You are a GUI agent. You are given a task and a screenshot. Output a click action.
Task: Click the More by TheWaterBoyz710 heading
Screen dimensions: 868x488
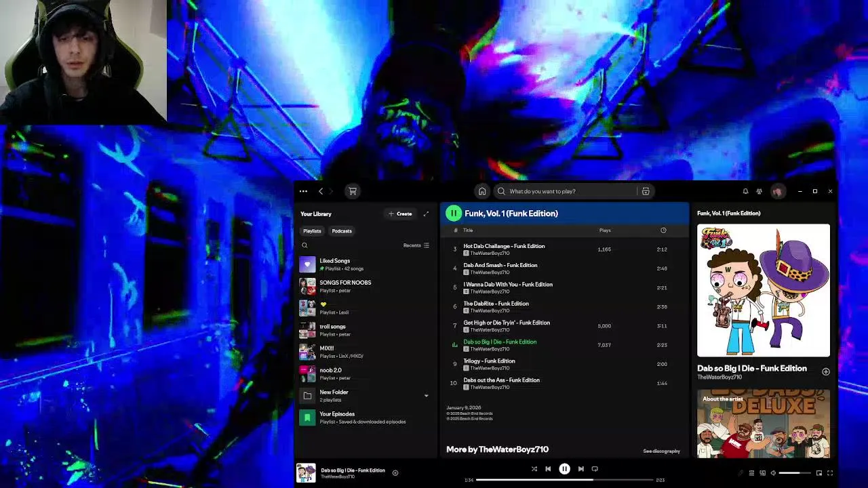[x=497, y=449]
